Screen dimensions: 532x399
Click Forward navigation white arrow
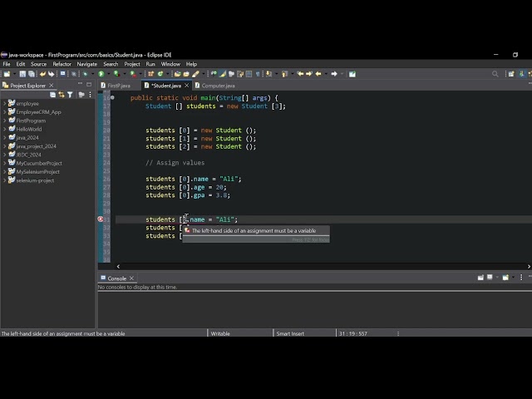pyautogui.click(x=334, y=74)
